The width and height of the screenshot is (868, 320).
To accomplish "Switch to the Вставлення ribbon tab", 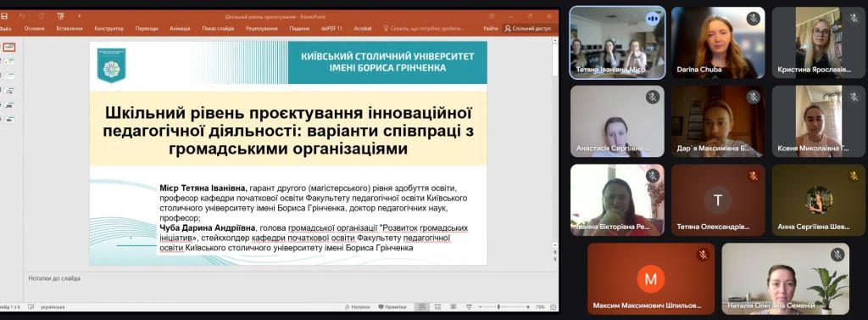I will pos(70,28).
